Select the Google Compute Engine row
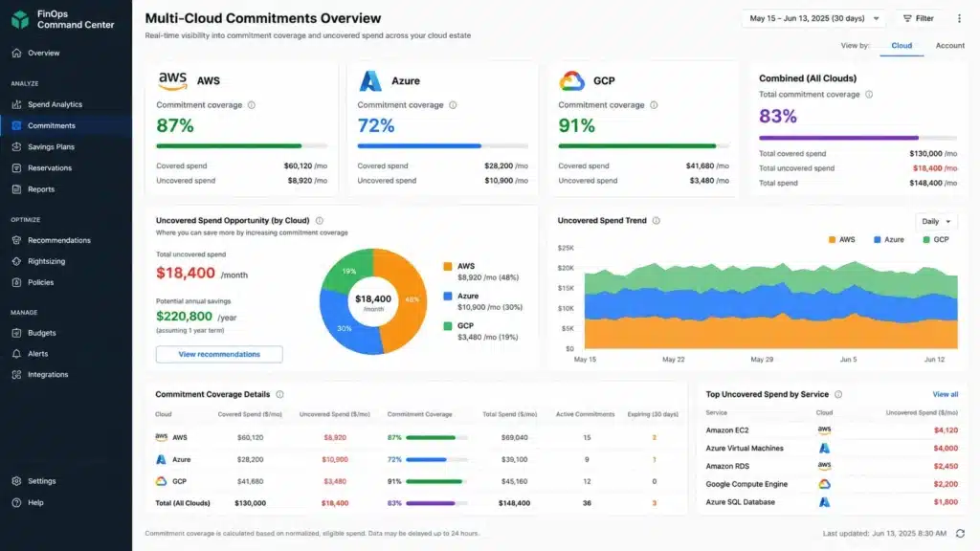 point(832,484)
